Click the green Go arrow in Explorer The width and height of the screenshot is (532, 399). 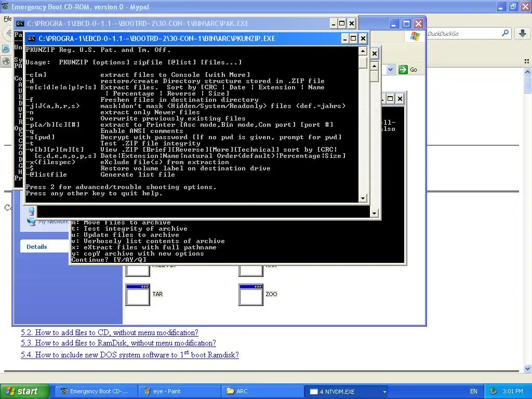pos(403,70)
